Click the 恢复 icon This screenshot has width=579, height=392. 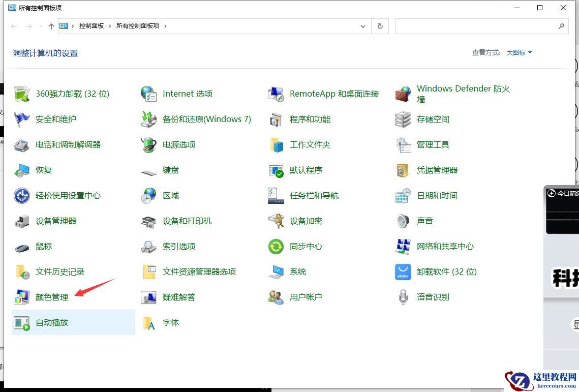tap(22, 170)
